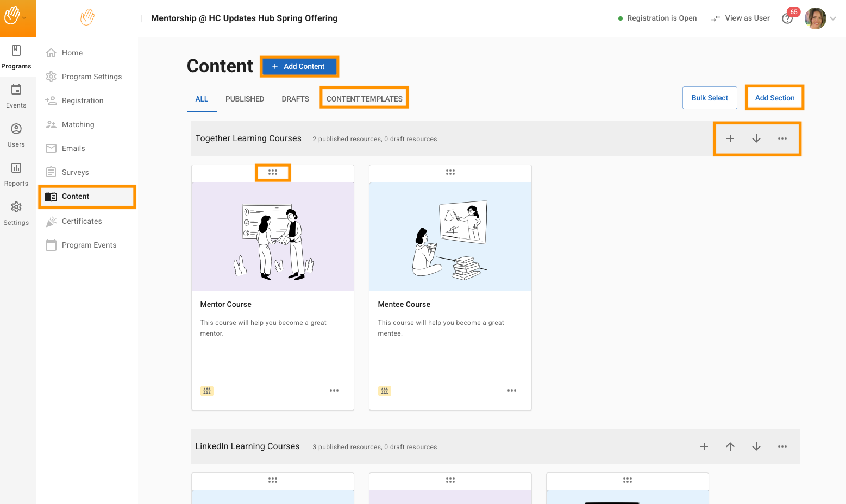
Task: Open the help question mark icon
Action: click(787, 19)
